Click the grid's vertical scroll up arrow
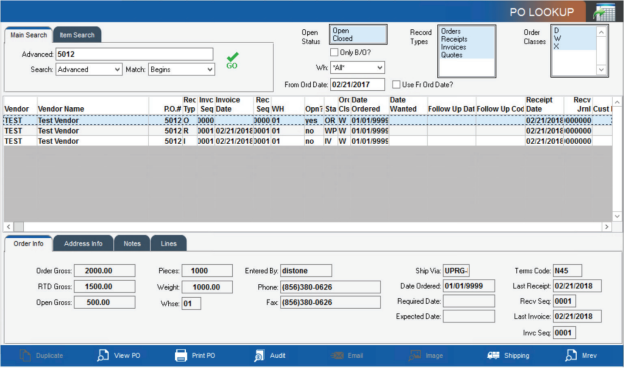Viewport: 624px width, 368px height. [617, 102]
